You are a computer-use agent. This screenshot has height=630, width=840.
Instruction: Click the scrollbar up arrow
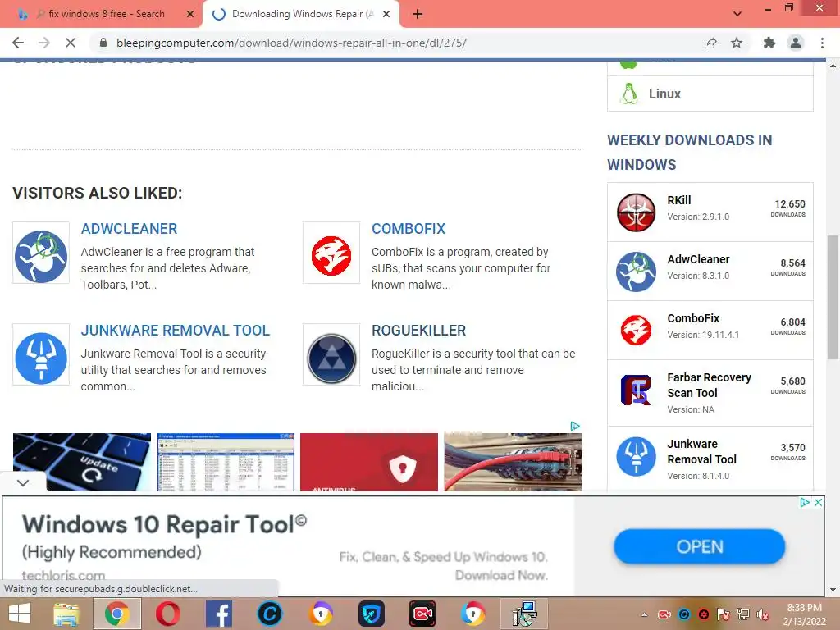(833, 66)
